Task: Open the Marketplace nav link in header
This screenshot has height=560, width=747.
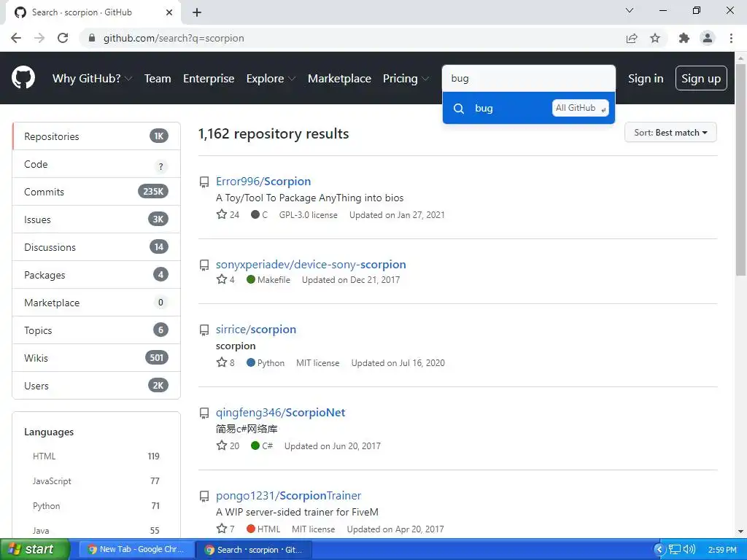Action: click(x=339, y=79)
